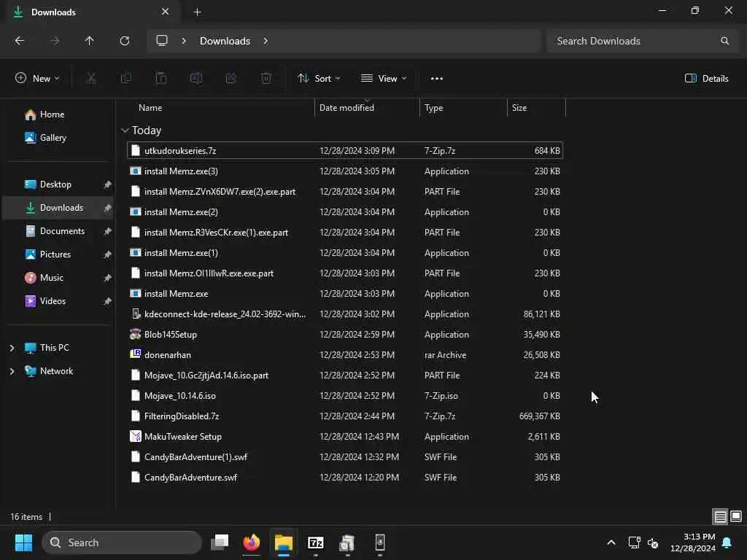This screenshot has height=560, width=747.
Task: Go up one folder level arrow
Action: tap(90, 41)
